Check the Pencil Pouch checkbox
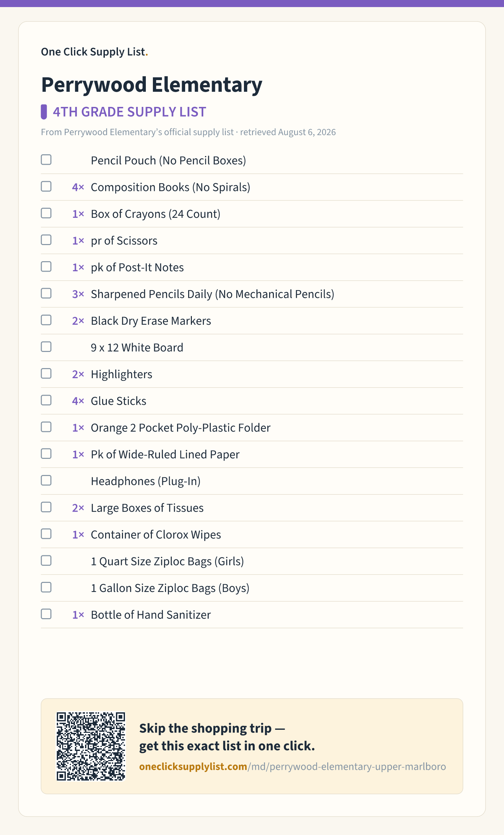This screenshot has height=835, width=504. click(x=46, y=160)
